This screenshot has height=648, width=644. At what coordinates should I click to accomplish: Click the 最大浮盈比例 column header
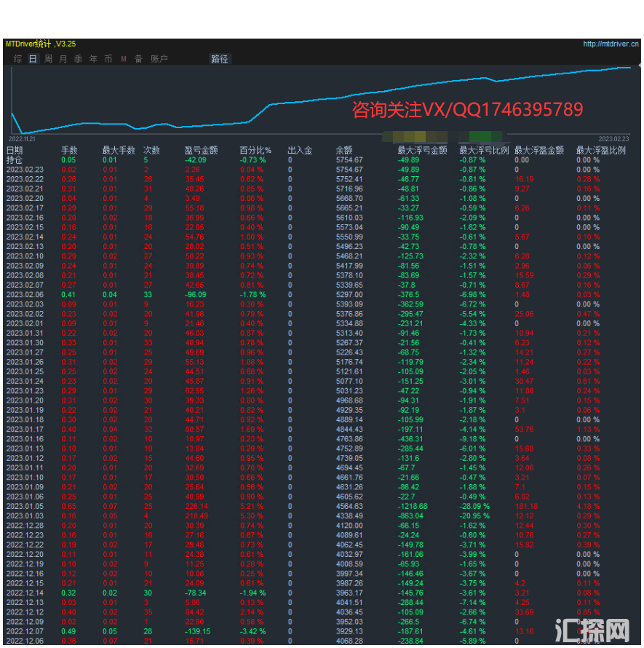coord(601,151)
